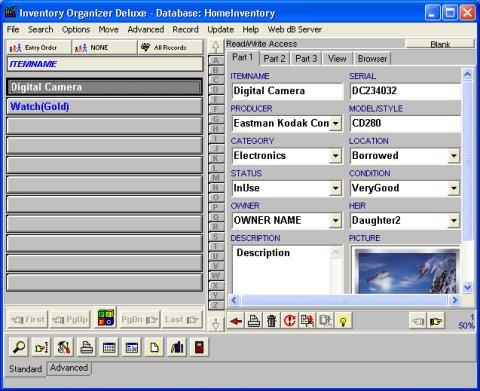Expand the CATEGORY dropdown showing Electronics

coord(336,156)
